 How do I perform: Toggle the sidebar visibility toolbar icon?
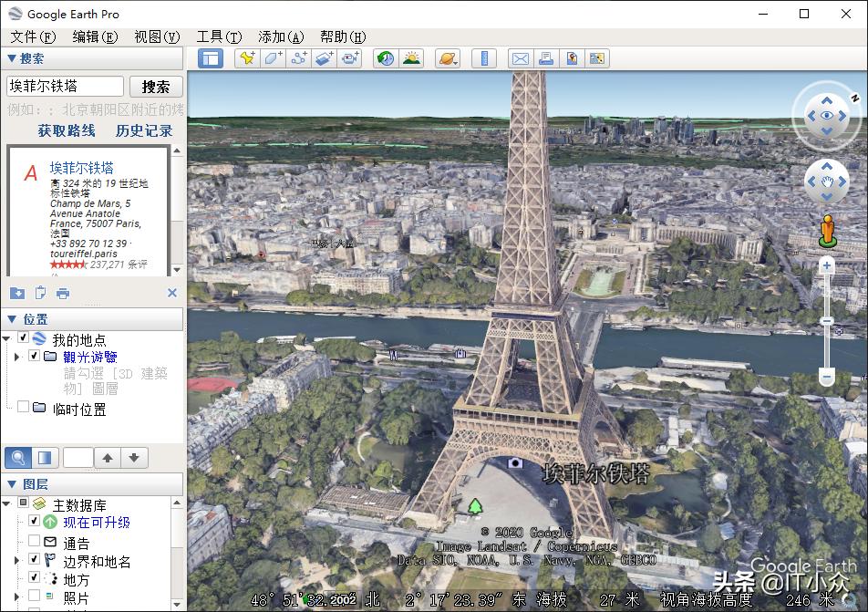211,58
